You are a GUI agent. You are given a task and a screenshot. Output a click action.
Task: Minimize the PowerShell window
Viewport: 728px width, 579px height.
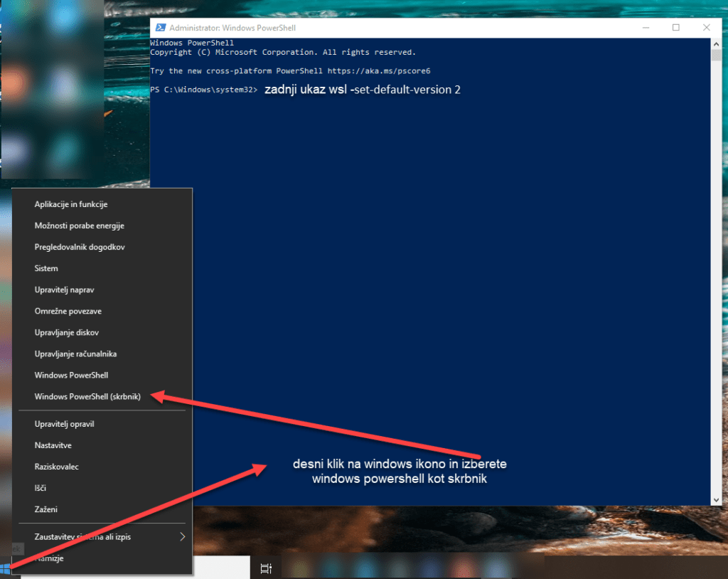[x=646, y=28]
